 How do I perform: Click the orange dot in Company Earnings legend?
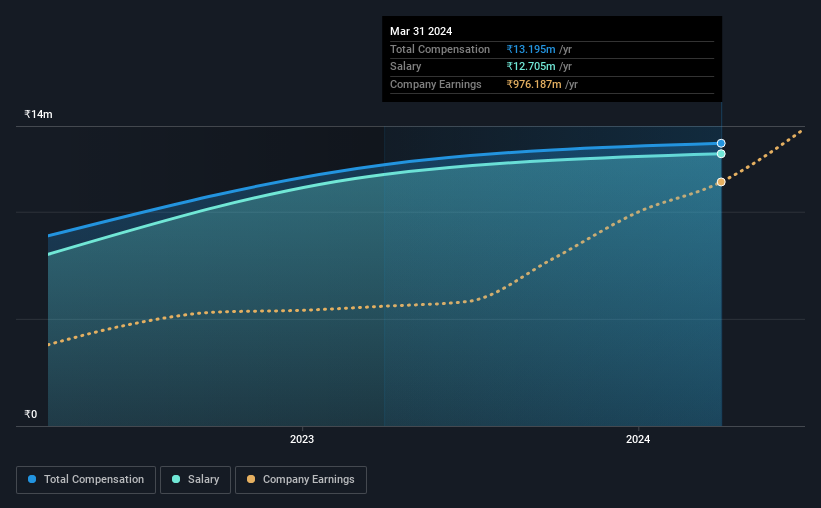coord(251,479)
